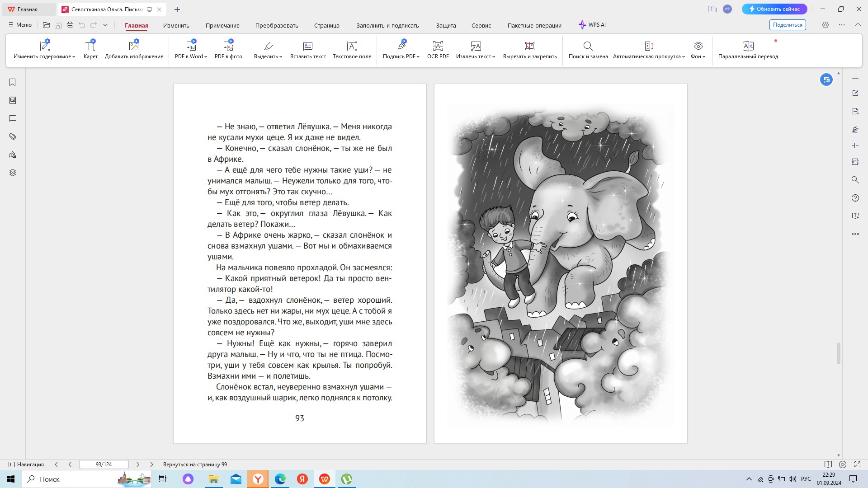The width and height of the screenshot is (868, 488).
Task: Open Search and replace
Action: pyautogui.click(x=588, y=50)
